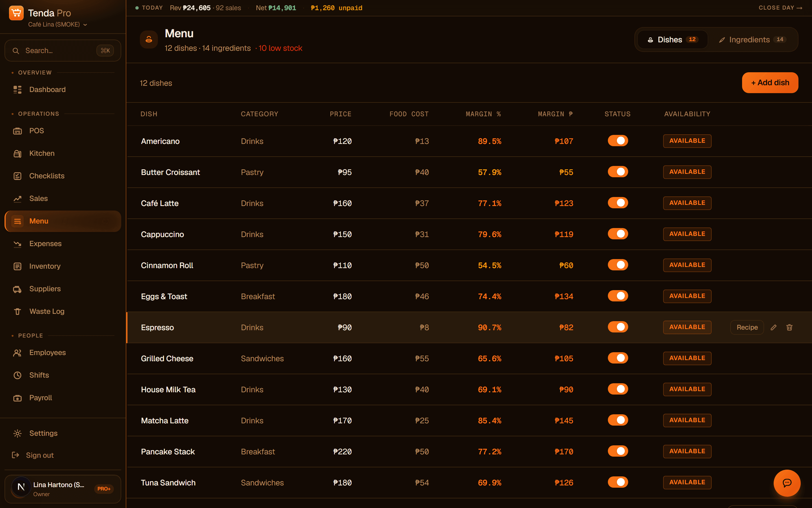Open the chat support bubble icon
812x508 pixels.
(x=787, y=483)
